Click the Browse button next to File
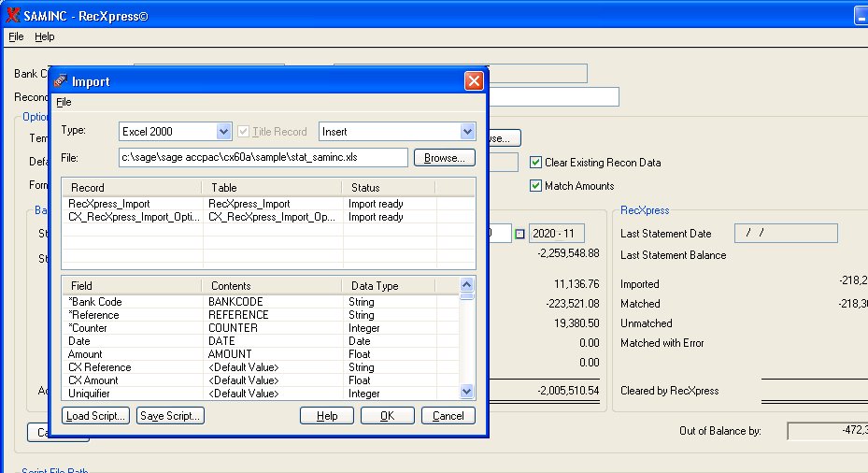The image size is (868, 473). tap(444, 158)
